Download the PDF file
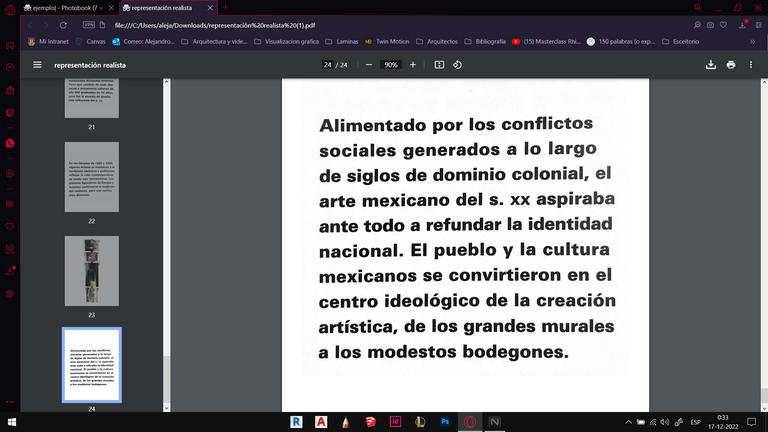Screen dimensions: 768x432 tap(711, 65)
